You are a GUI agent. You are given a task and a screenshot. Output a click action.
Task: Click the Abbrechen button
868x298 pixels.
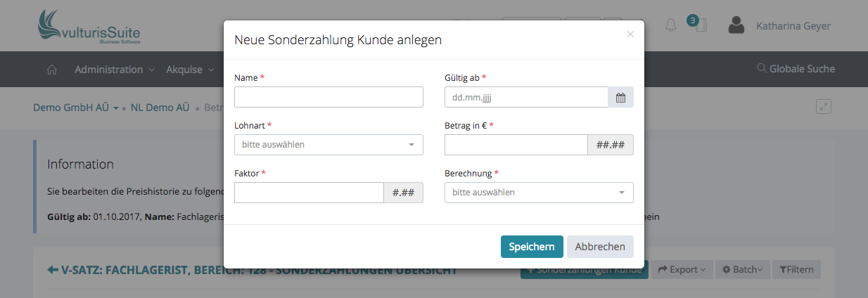point(600,247)
